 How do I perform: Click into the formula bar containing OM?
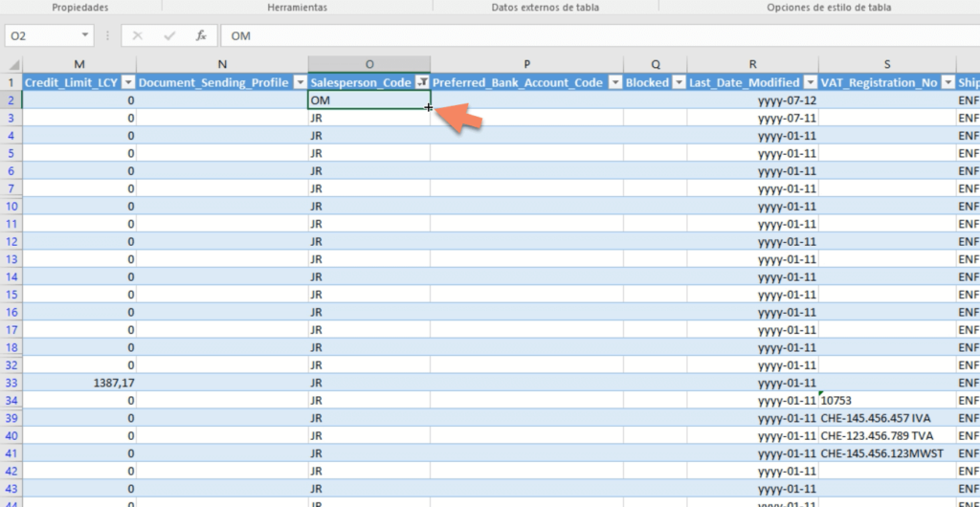coord(574,35)
